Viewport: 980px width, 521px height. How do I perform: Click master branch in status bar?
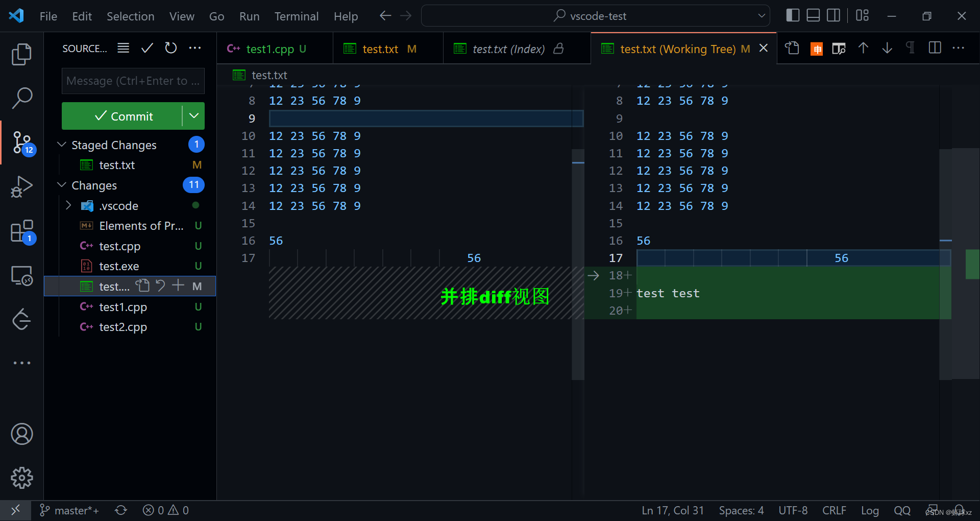tap(69, 510)
